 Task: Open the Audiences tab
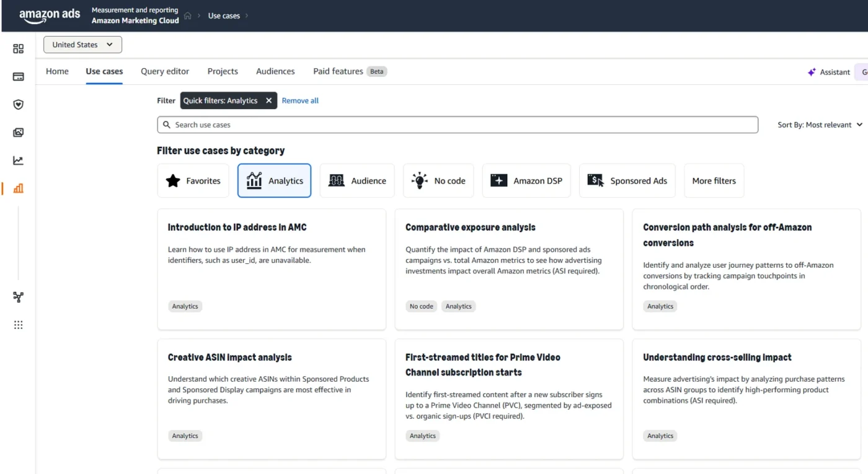click(275, 71)
